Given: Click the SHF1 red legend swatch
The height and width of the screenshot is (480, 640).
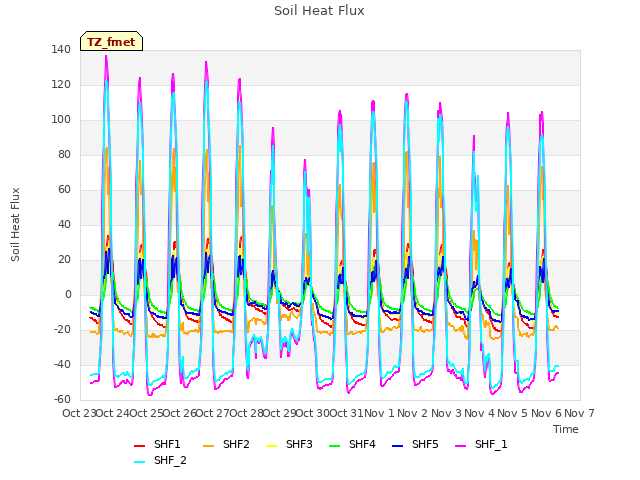Looking at the screenshot, I should pos(140,446).
